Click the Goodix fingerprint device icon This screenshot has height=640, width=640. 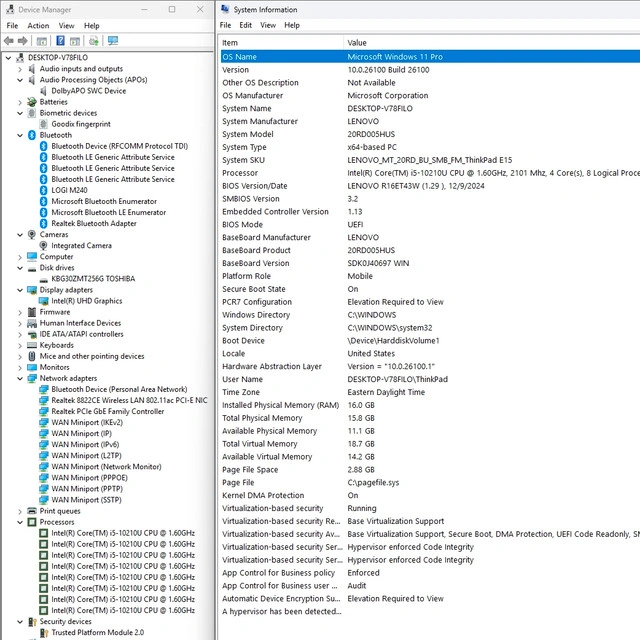(x=43, y=124)
